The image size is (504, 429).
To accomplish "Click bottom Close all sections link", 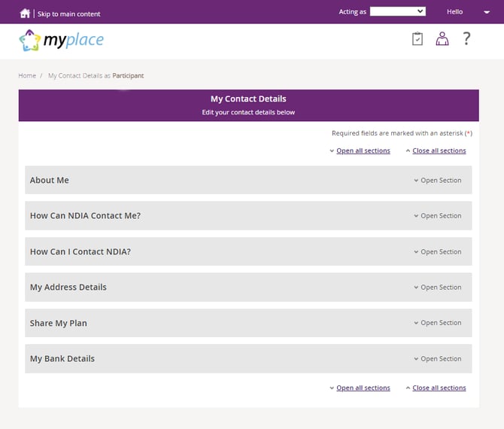I will (439, 388).
